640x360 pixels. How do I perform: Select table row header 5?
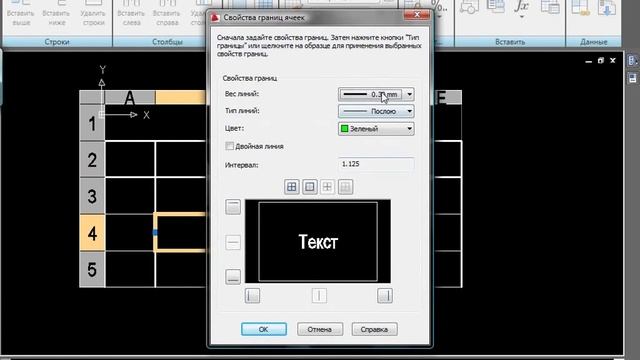click(x=92, y=269)
